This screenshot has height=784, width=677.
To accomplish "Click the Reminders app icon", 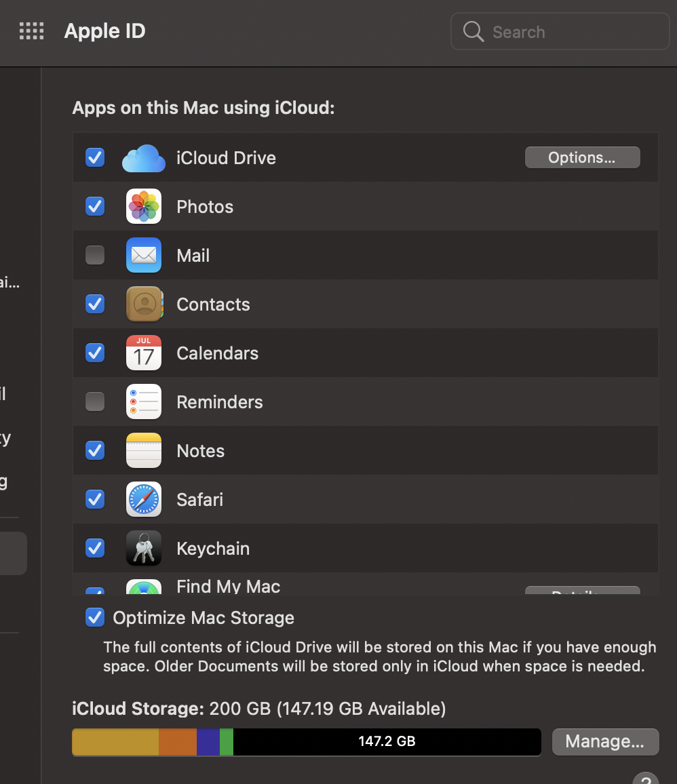I will click(144, 401).
